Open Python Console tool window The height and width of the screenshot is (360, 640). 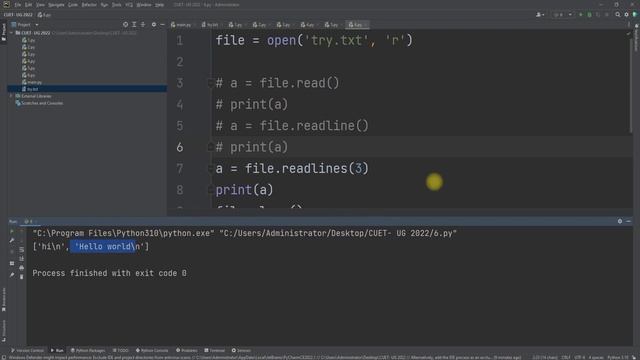pyautogui.click(x=152, y=351)
